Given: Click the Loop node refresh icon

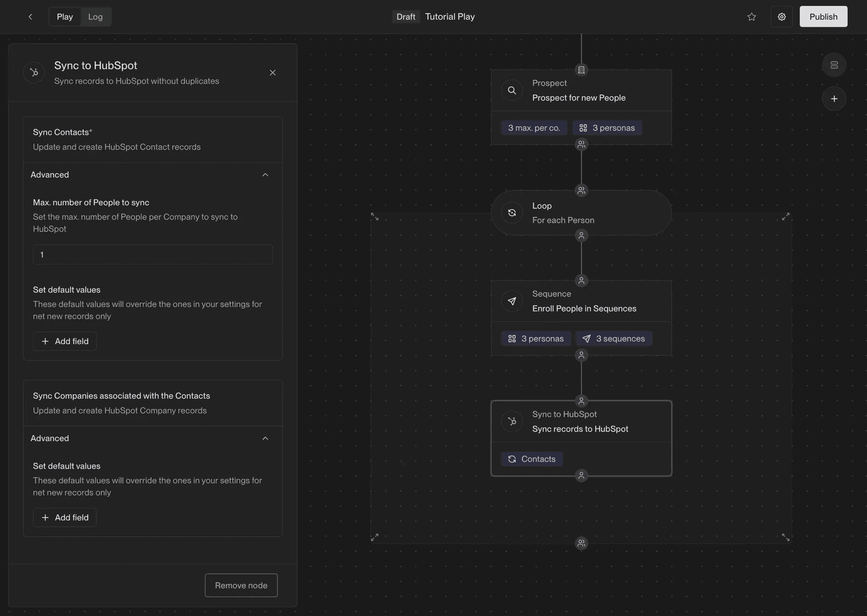Looking at the screenshot, I should [x=512, y=213].
